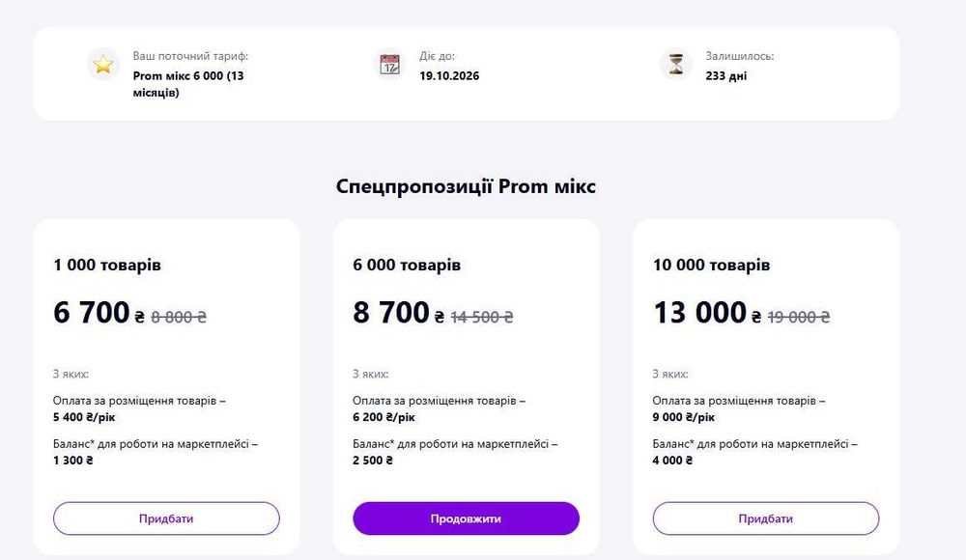The image size is (966, 560).
Task: Click the calendar icon next to expiry date
Action: click(x=389, y=65)
